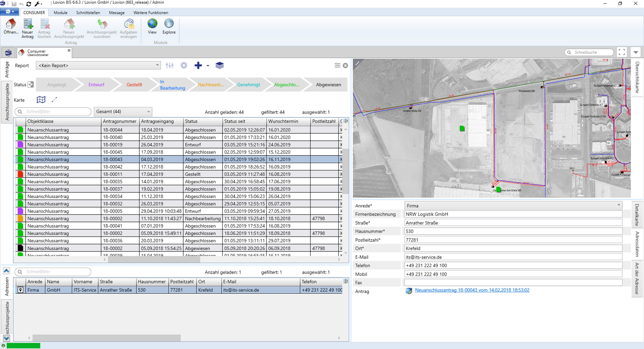Select the vertical Anschlussprojekte tab
This screenshot has height=349, width=644.
(7, 101)
